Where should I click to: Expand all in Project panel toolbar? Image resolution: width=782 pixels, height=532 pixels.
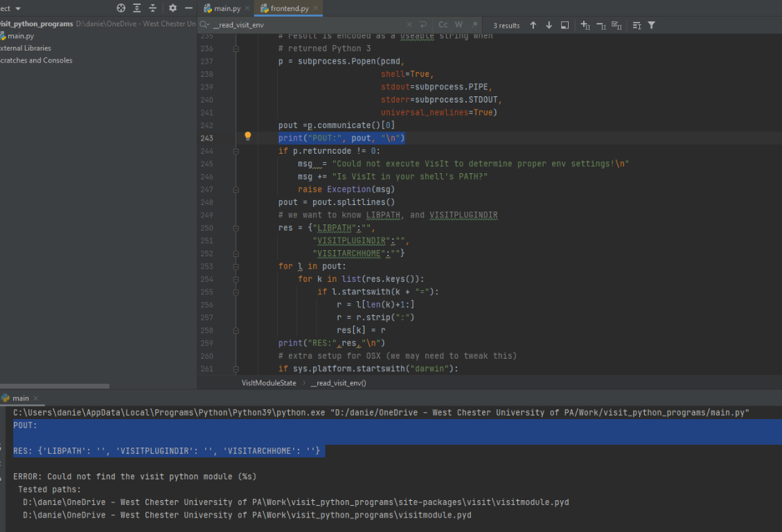tap(136, 8)
